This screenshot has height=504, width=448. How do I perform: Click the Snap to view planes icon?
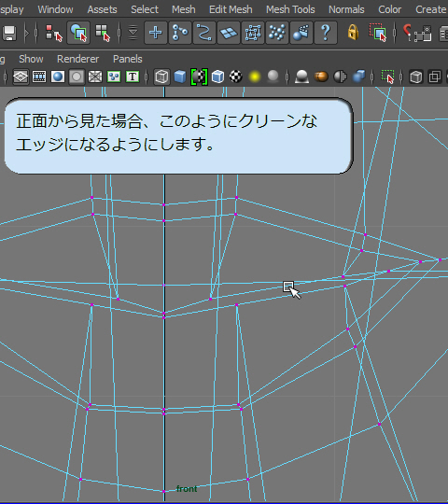click(229, 33)
